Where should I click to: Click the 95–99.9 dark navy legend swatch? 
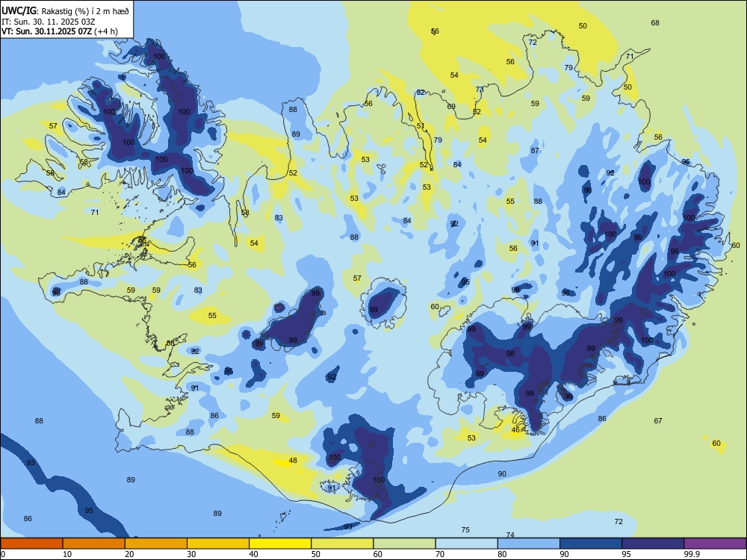point(653,544)
